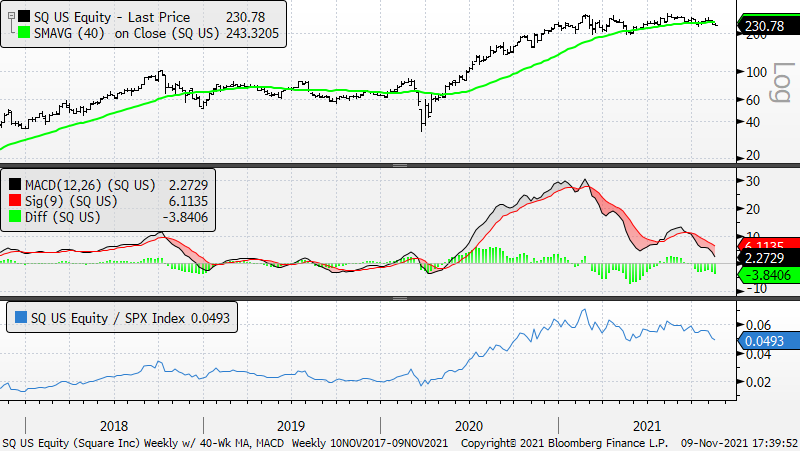Click the 40 price axis tick label
This screenshot has width=800, height=451.
tap(753, 122)
